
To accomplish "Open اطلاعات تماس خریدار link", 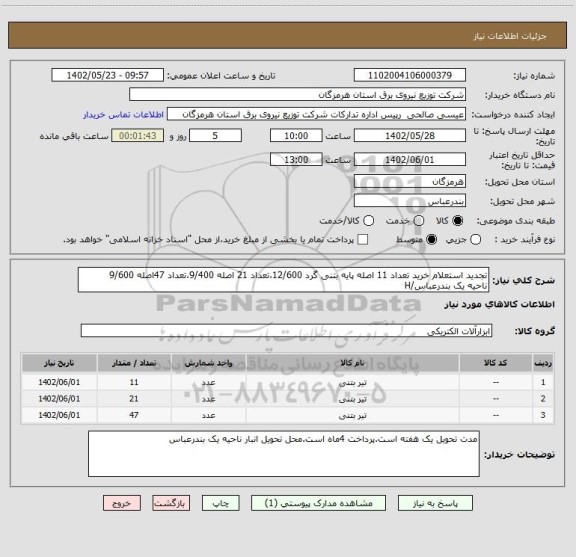I will tap(123, 115).
